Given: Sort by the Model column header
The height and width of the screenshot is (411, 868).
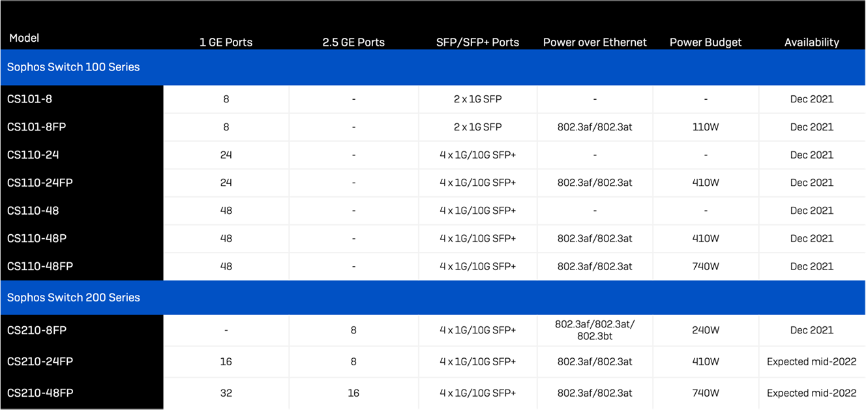Looking at the screenshot, I should pyautogui.click(x=23, y=38).
